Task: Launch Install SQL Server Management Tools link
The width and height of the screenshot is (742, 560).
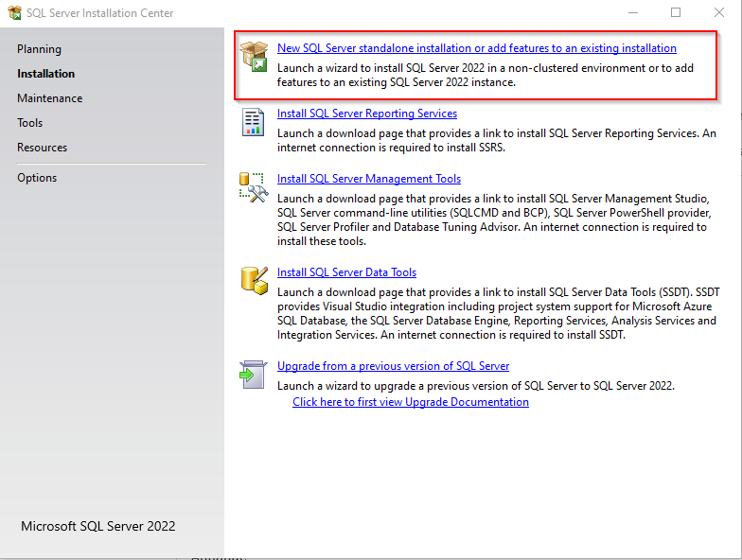Action: click(368, 179)
